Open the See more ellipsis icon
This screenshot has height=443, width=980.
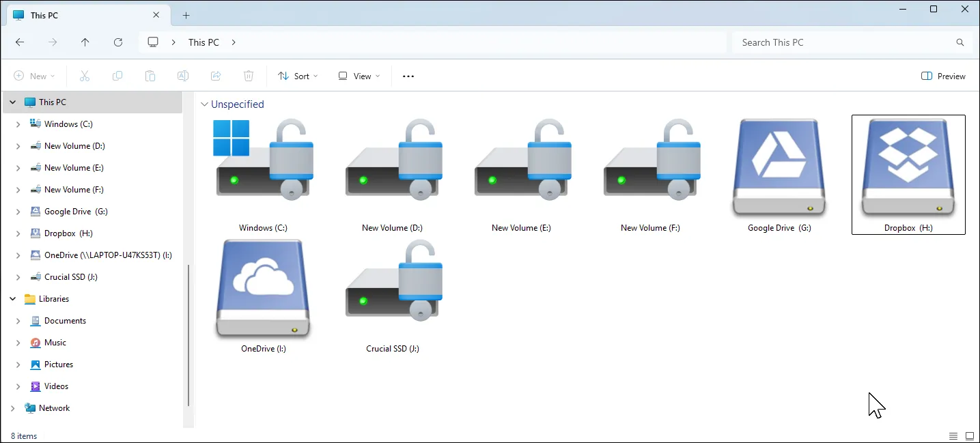pos(408,76)
